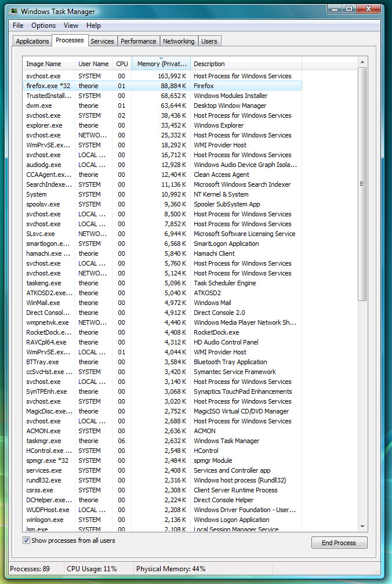Toggle Show processes from all users checkbox
The height and width of the screenshot is (584, 392).
(x=26, y=541)
